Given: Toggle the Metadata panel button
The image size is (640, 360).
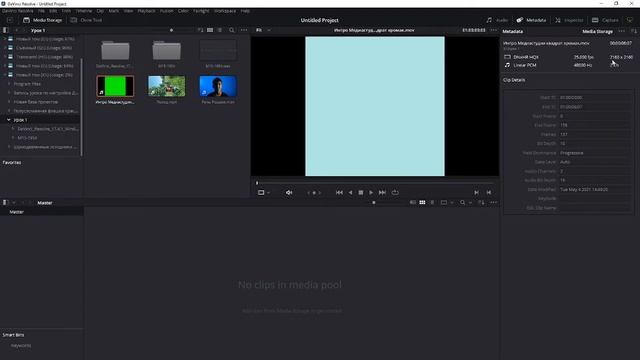Looking at the screenshot, I should point(531,20).
